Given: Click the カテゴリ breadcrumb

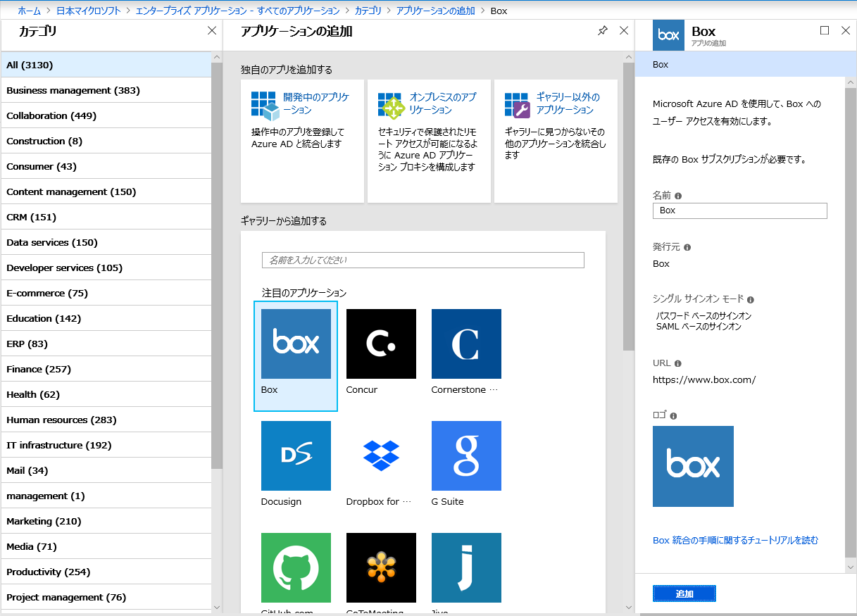Looking at the screenshot, I should point(368,11).
